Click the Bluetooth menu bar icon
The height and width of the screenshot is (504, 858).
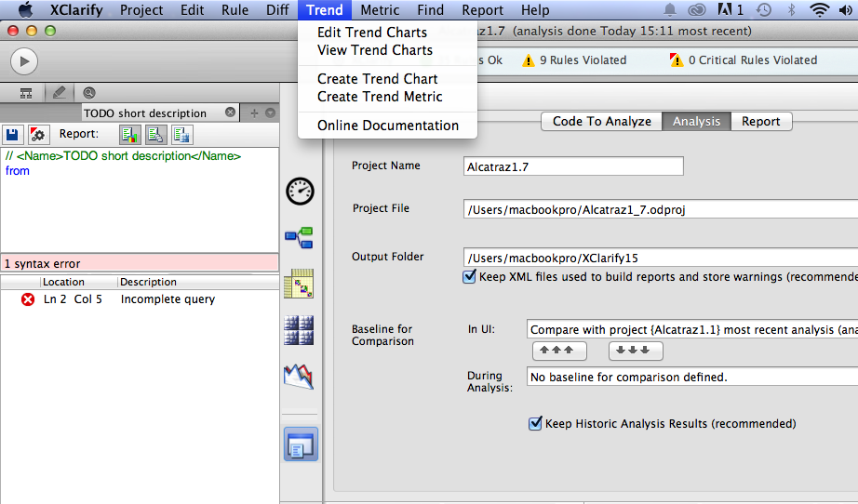(x=791, y=10)
